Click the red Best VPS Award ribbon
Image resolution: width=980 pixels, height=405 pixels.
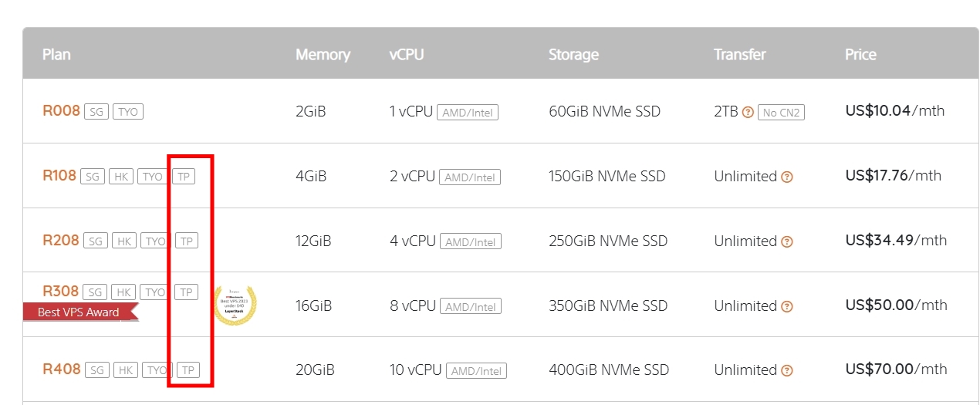pos(79,312)
